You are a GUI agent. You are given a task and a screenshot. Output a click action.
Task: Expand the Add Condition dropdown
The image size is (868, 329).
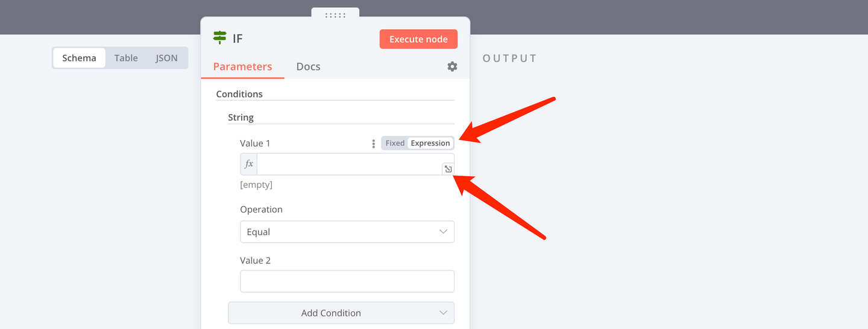341,313
